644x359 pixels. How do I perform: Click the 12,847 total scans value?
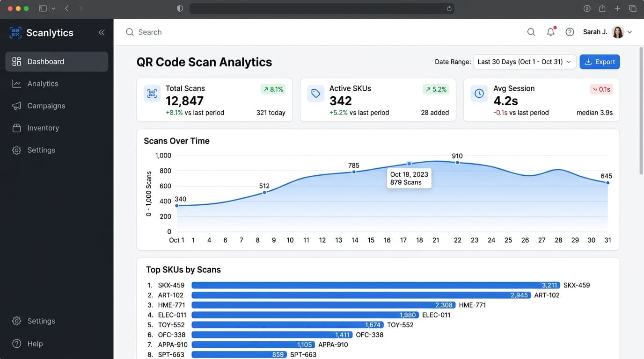point(184,101)
